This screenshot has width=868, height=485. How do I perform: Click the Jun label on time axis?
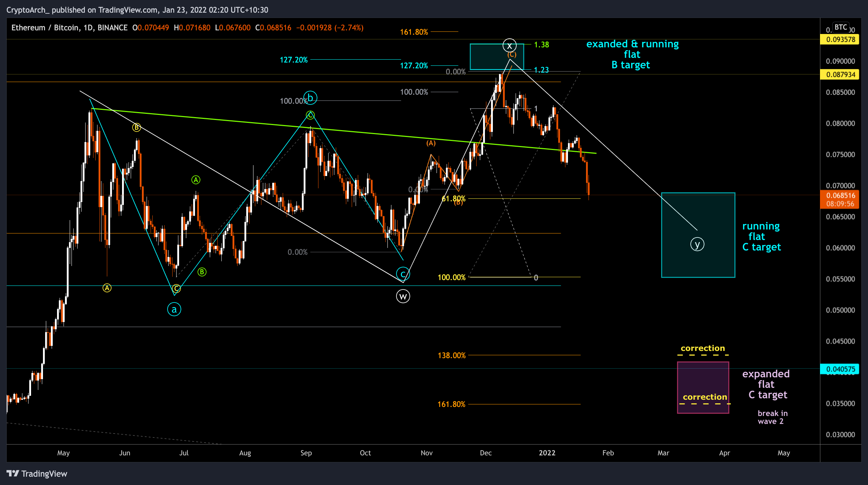click(x=125, y=453)
